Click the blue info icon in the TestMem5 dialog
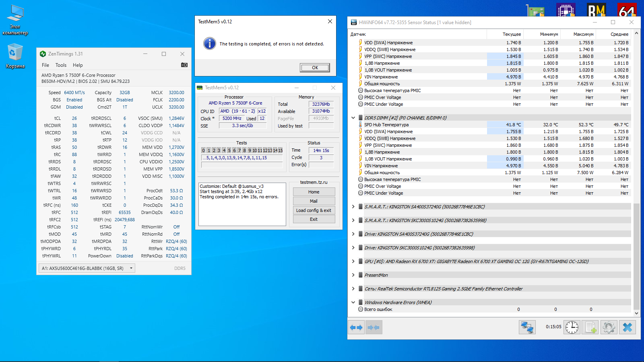Screen dimensions: 644x362 (x=209, y=43)
